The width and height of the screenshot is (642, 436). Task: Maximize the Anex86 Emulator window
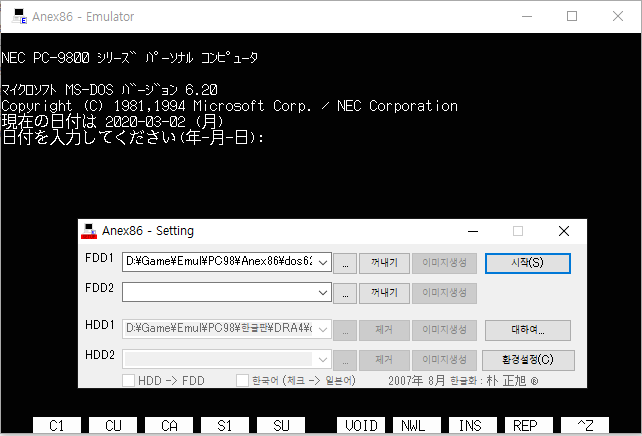[572, 16]
